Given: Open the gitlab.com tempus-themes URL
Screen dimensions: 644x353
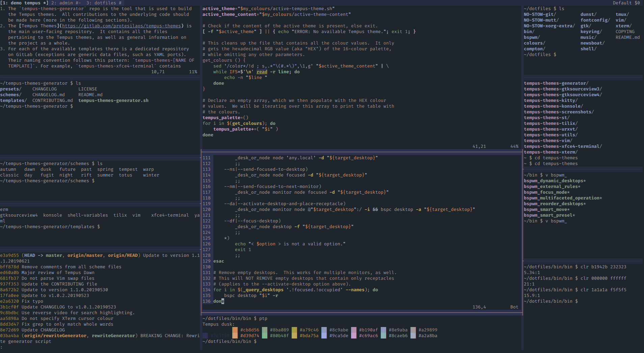Looking at the screenshot, I should coord(122,26).
